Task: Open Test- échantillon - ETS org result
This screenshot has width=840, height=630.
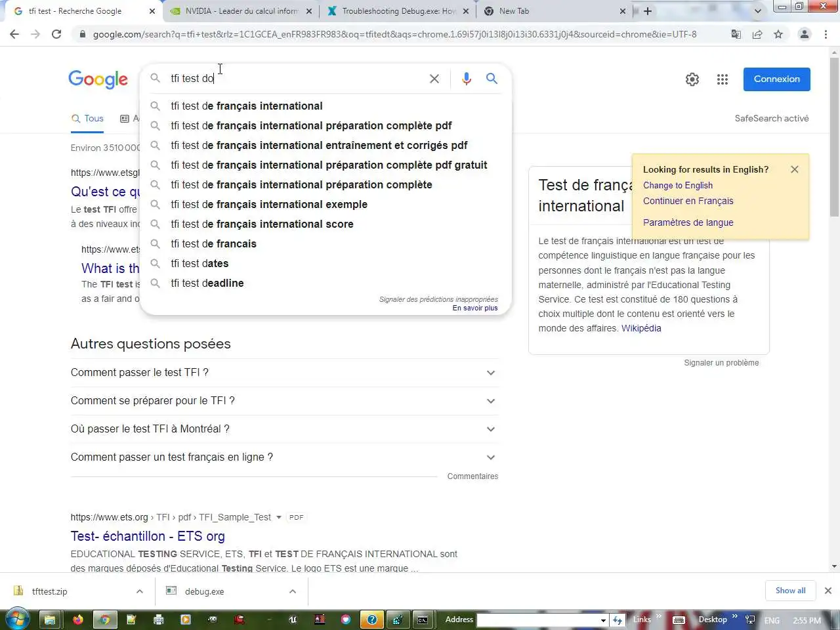Action: (x=148, y=536)
